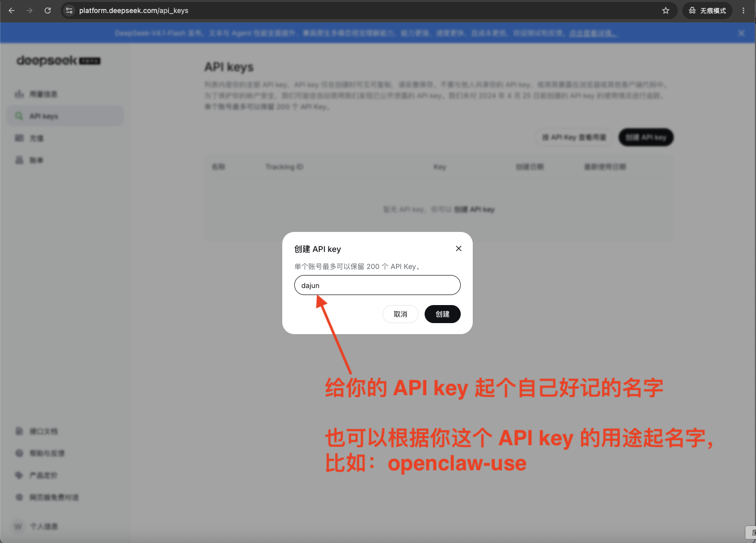Click the Key column header in the table
The image size is (756, 543).
[x=440, y=167]
